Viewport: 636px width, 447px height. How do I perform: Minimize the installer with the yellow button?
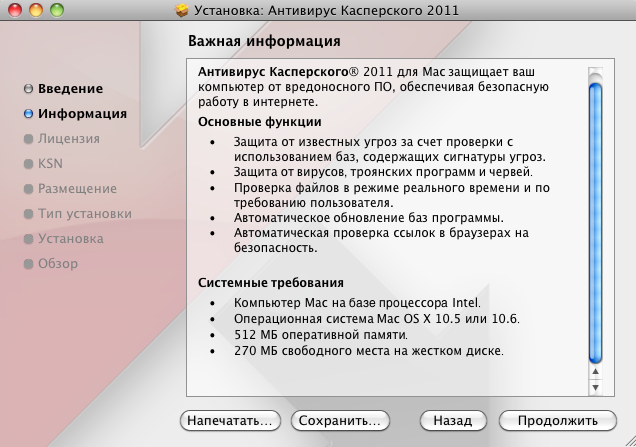[x=36, y=10]
